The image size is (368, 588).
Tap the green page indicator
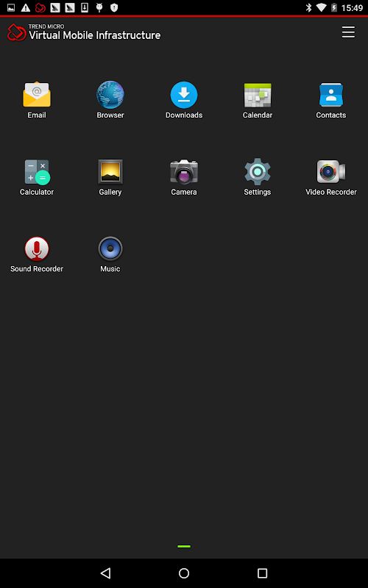184,546
